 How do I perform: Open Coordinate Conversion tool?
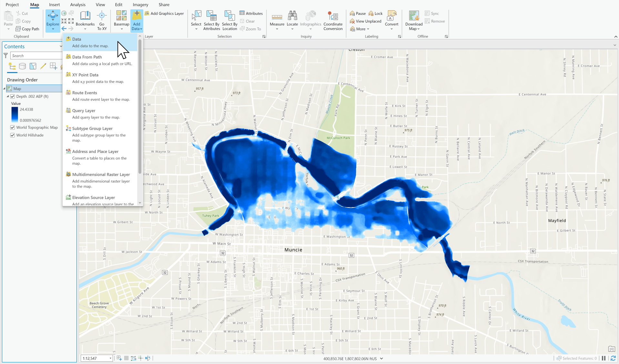(333, 21)
